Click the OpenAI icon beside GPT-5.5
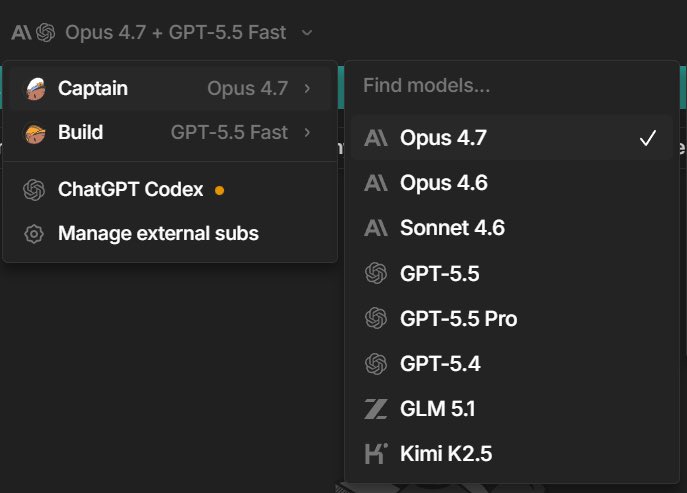The height and width of the screenshot is (493, 687). pos(376,273)
